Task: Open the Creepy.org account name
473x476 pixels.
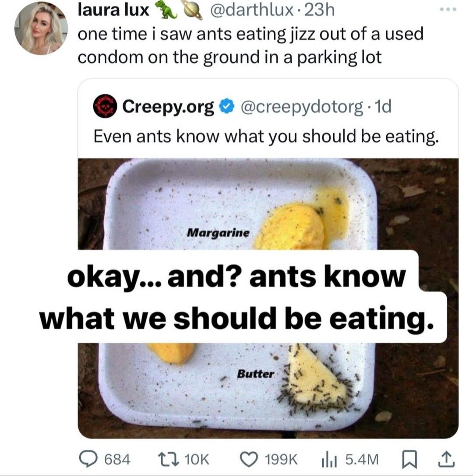Action: 169,107
